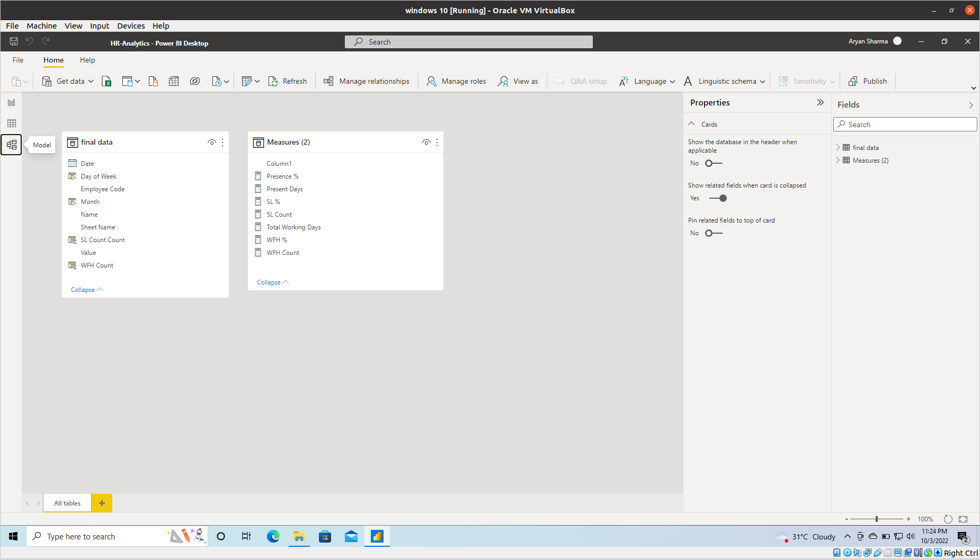Image resolution: width=980 pixels, height=559 pixels.
Task: Expand final data in the Fields pane
Action: 838,147
